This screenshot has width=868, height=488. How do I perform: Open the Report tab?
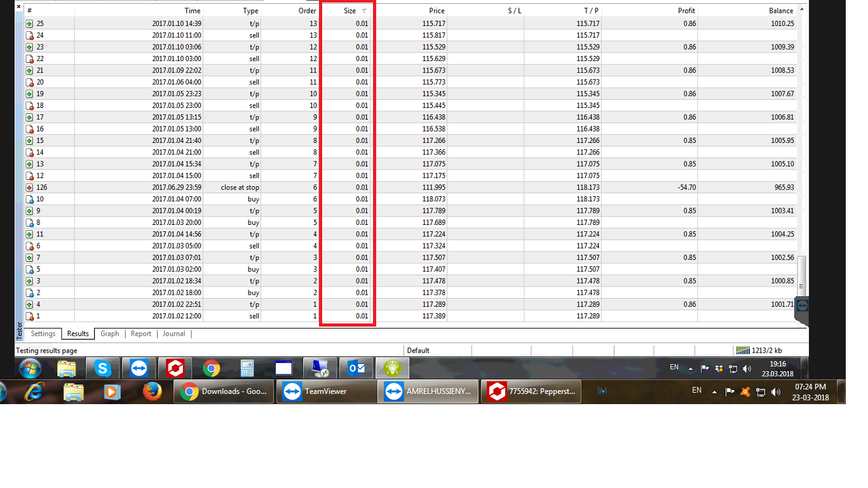(141, 334)
